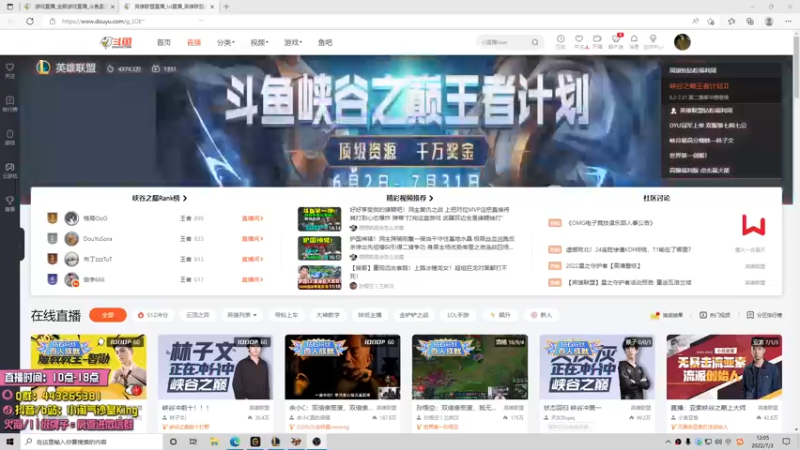Click 热门视频 button near filters
The height and width of the screenshot is (450, 800).
715,315
